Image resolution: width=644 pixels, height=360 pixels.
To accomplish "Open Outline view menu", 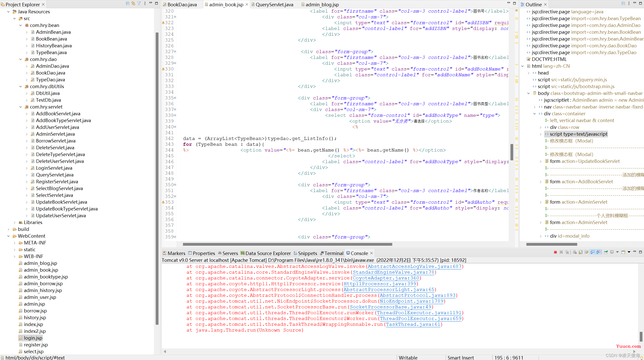I will [x=629, y=4].
